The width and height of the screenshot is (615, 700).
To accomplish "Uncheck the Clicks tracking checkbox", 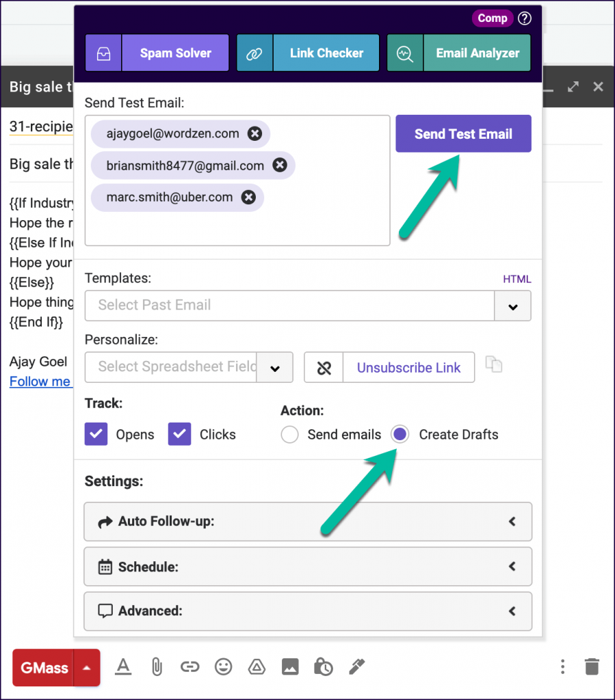I will click(x=179, y=434).
